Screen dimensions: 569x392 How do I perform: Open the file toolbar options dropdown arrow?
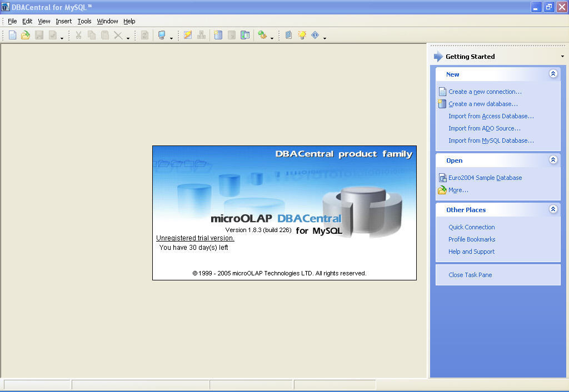pyautogui.click(x=62, y=38)
